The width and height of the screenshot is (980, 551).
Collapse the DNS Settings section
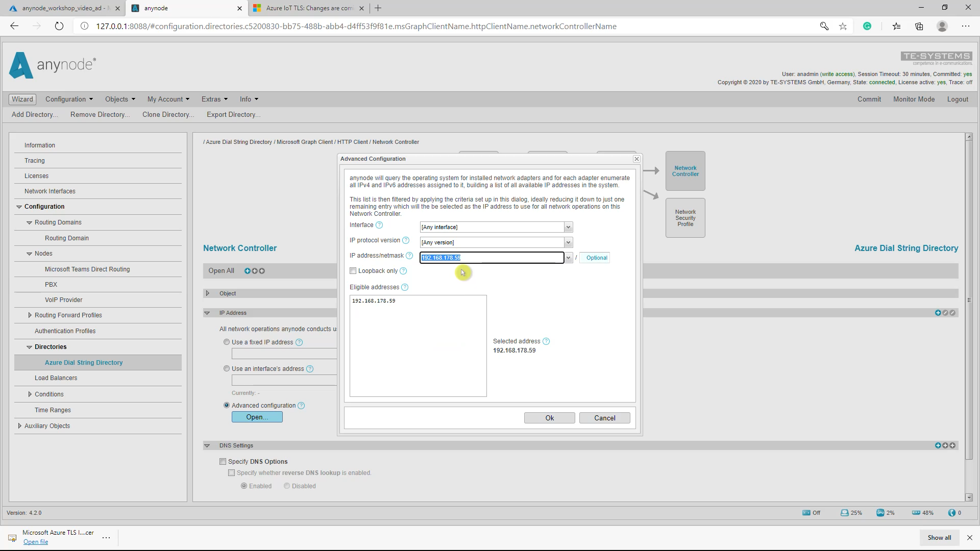(207, 445)
